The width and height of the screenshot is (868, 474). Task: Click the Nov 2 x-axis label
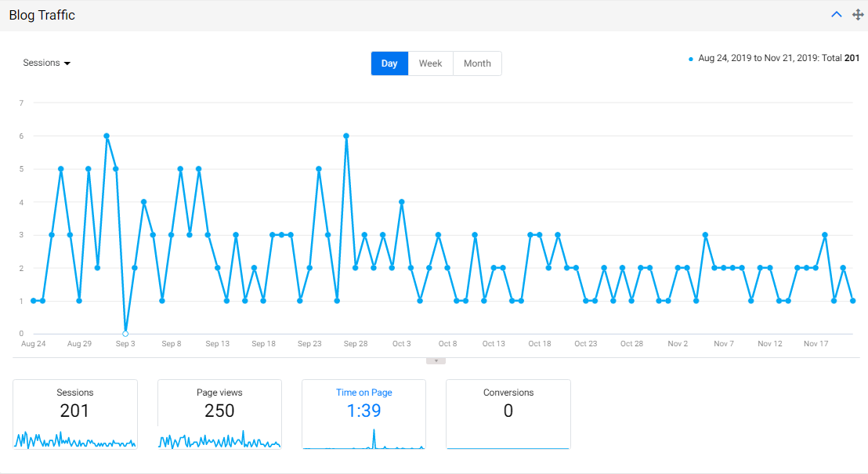pyautogui.click(x=678, y=344)
